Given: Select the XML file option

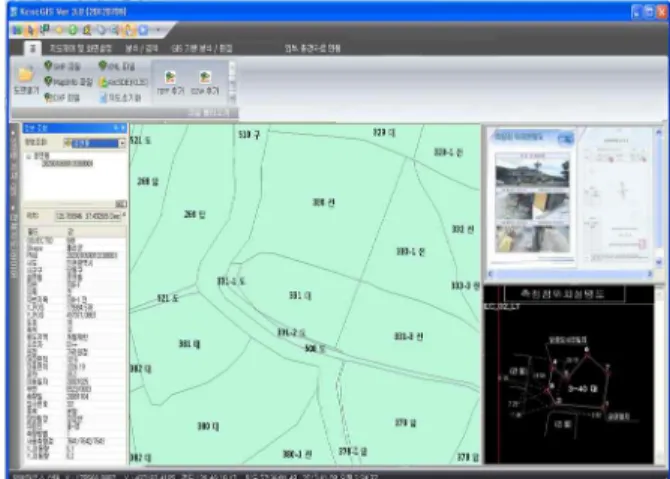Looking at the screenshot, I should pos(117,66).
